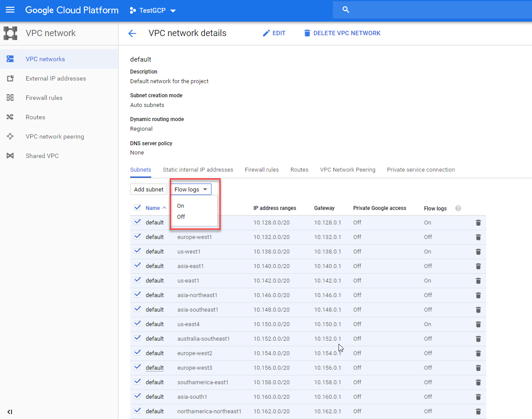Uncheck the select-all subnets header checkbox

click(x=137, y=208)
